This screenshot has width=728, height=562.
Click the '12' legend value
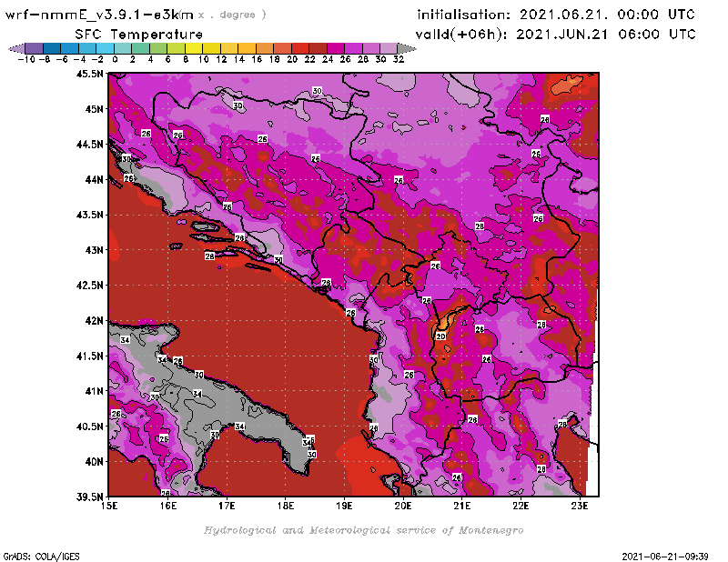(x=221, y=60)
